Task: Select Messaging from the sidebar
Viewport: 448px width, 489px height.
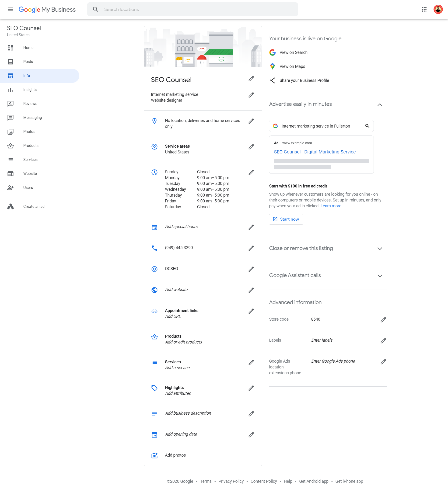Action: tap(32, 118)
